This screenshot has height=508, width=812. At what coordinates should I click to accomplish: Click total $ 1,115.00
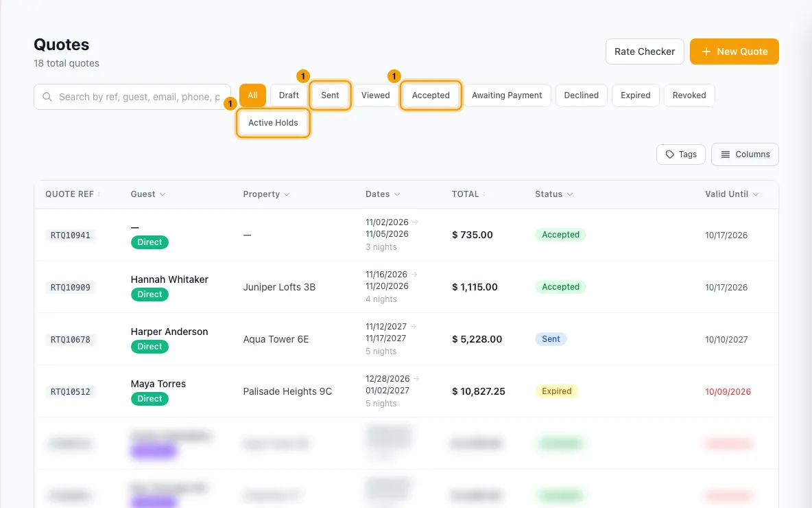pos(475,287)
